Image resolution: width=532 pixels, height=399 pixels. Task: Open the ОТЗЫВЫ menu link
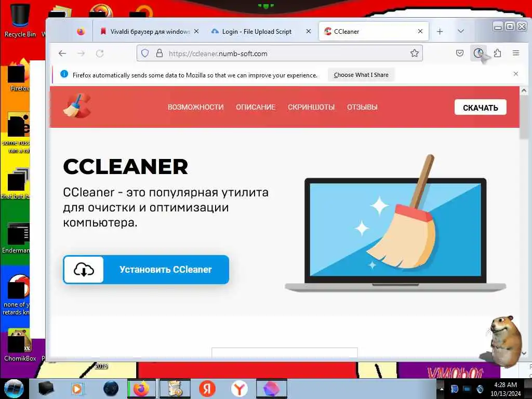(x=362, y=107)
